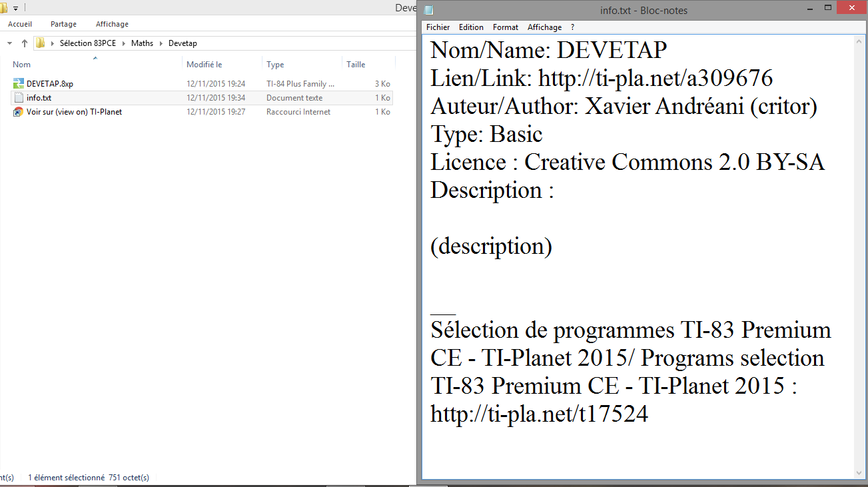Image resolution: width=868 pixels, height=487 pixels.
Task: Maximize the Notepad window
Action: point(828,8)
